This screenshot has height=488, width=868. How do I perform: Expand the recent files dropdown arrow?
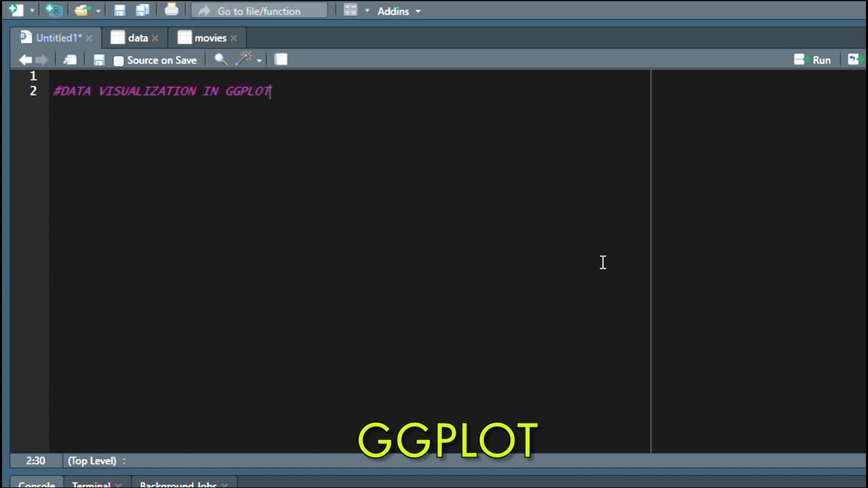(98, 11)
